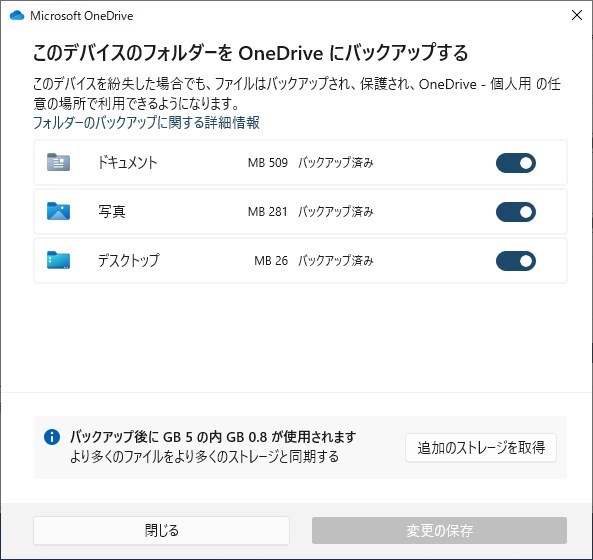The image size is (593, 560).
Task: Open フォルダーのバックアップに関する詳細情報 link
Action: pos(146,123)
